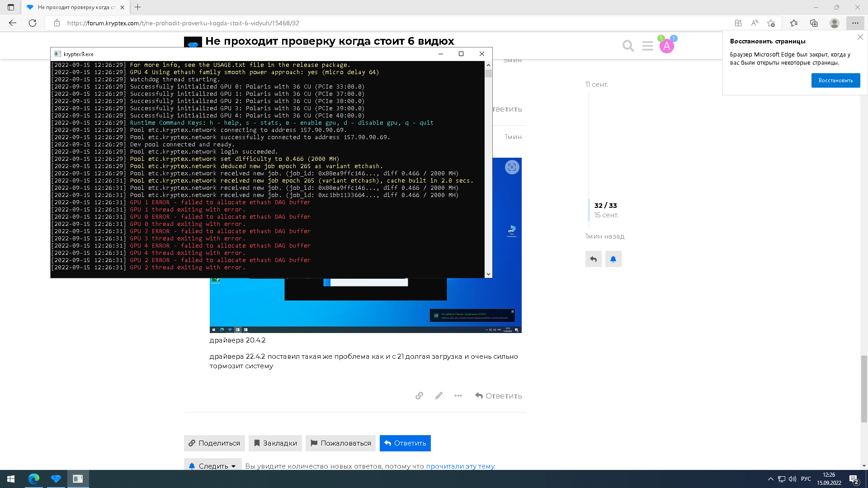
Task: Open the Windows Start menu
Action: pyautogui.click(x=11, y=479)
